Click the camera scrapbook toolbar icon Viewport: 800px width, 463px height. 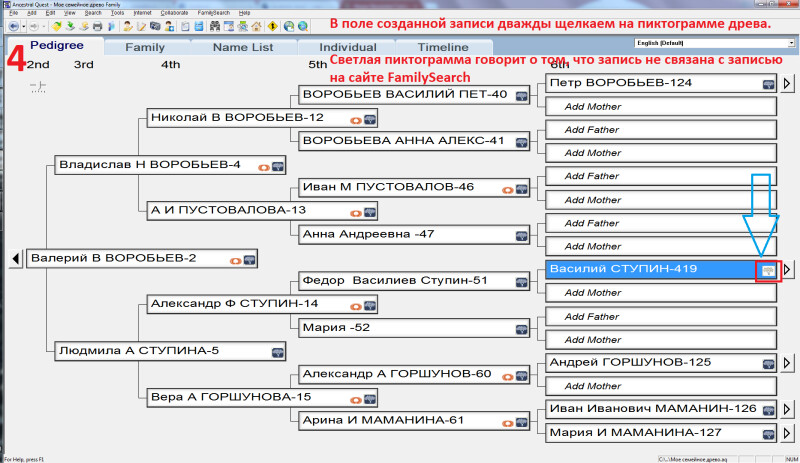(155, 26)
